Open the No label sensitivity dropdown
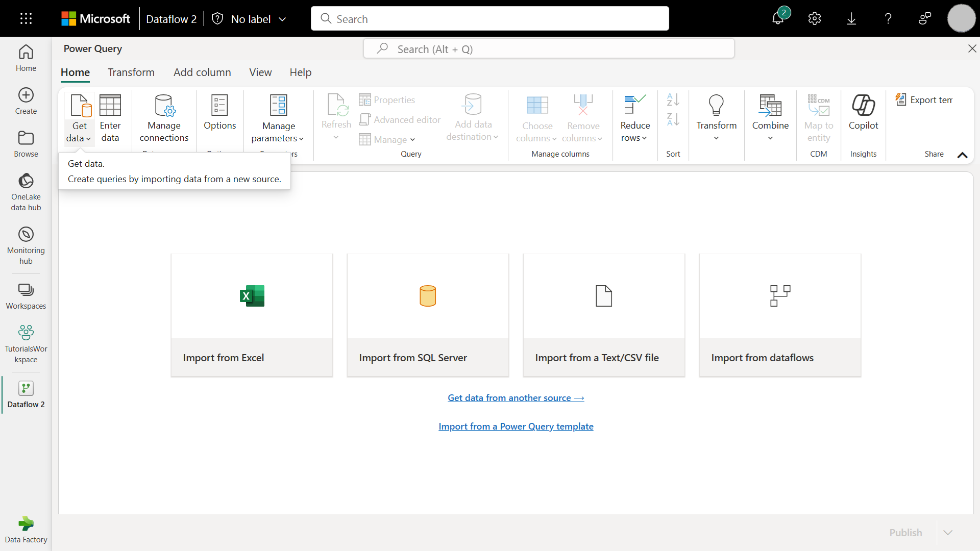The width and height of the screenshot is (980, 551). click(282, 19)
